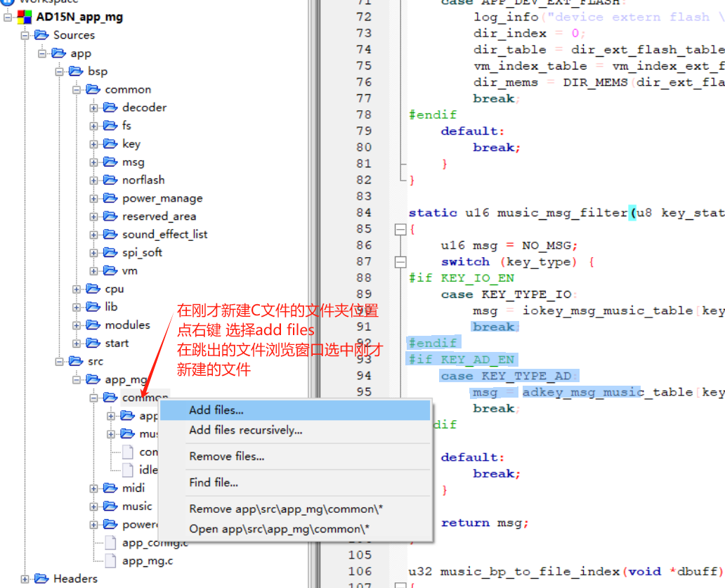Click the power_manage folder icon
725x588 pixels.
pos(110,198)
